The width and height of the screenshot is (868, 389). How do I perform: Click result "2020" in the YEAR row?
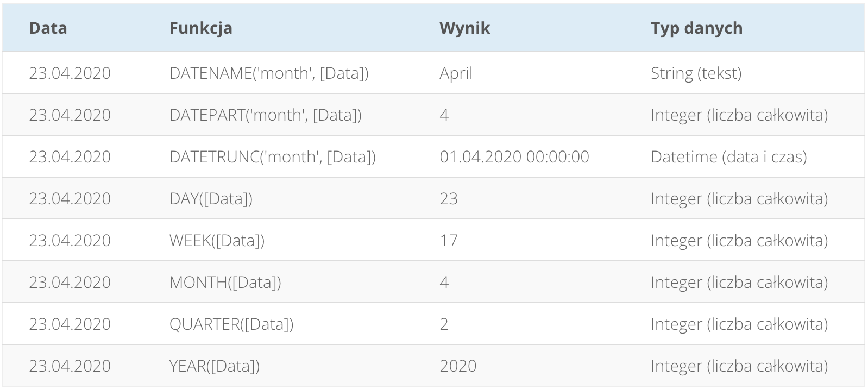click(458, 366)
